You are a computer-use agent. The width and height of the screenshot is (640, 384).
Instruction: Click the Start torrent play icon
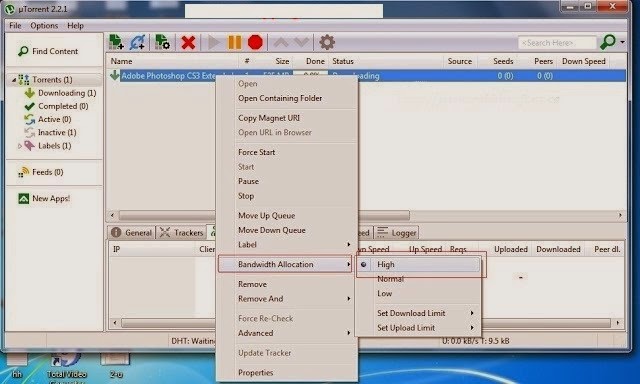point(213,42)
